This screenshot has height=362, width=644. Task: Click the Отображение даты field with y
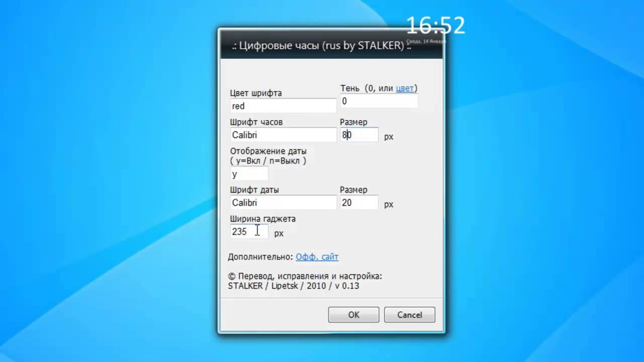coord(249,174)
